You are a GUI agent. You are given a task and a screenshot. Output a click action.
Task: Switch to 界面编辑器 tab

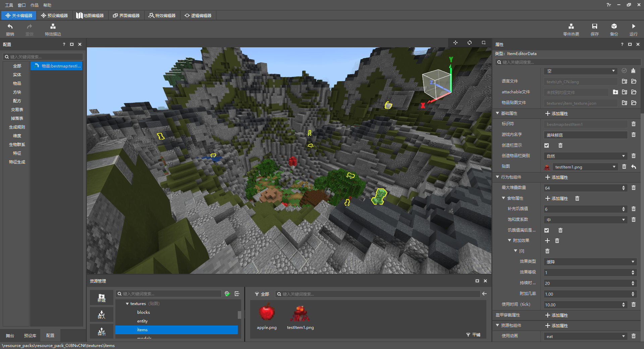coord(126,15)
